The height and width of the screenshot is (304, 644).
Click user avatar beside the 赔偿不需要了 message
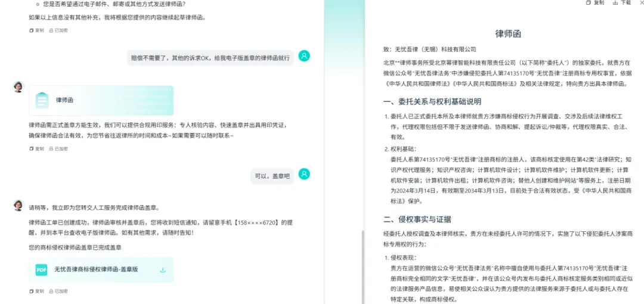click(x=304, y=56)
